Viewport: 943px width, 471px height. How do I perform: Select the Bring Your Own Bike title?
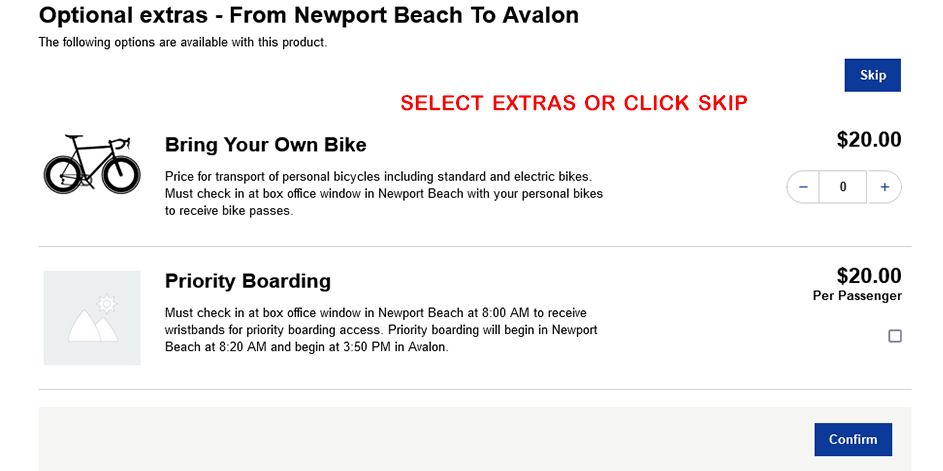coord(265,145)
